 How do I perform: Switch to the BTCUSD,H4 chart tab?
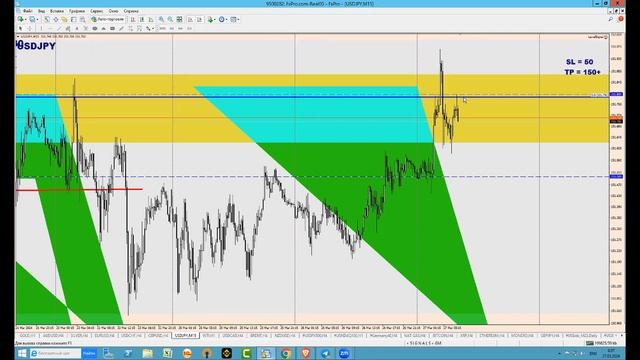pos(443,335)
